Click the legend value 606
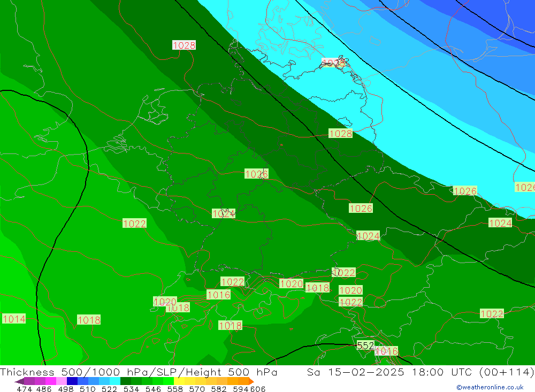The image size is (535, 392). tap(258, 389)
